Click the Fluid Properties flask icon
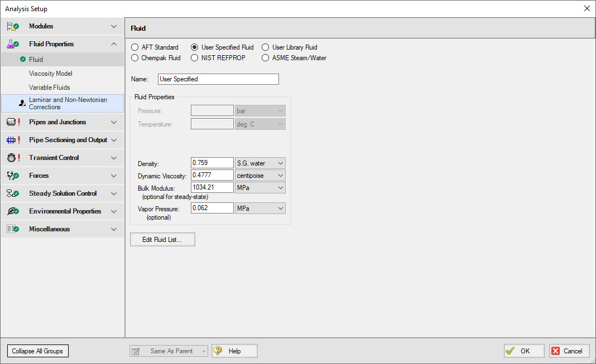 pos(13,44)
